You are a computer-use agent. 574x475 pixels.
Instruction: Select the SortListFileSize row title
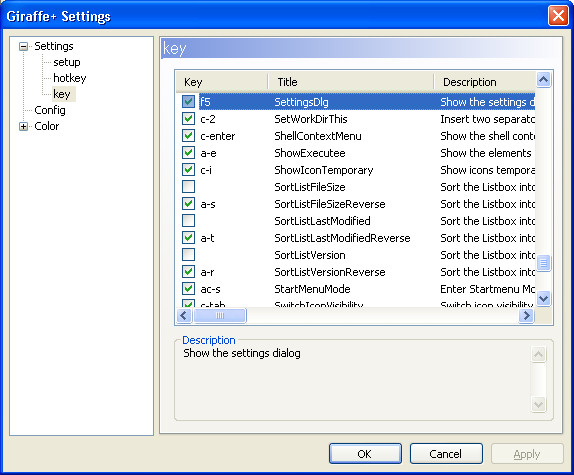pyautogui.click(x=310, y=187)
